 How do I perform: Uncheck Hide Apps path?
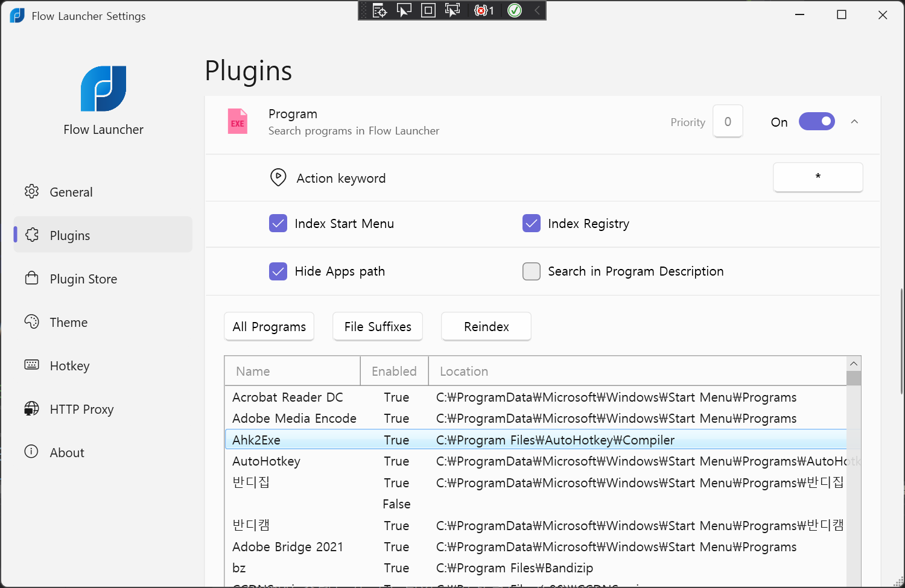coord(278,271)
